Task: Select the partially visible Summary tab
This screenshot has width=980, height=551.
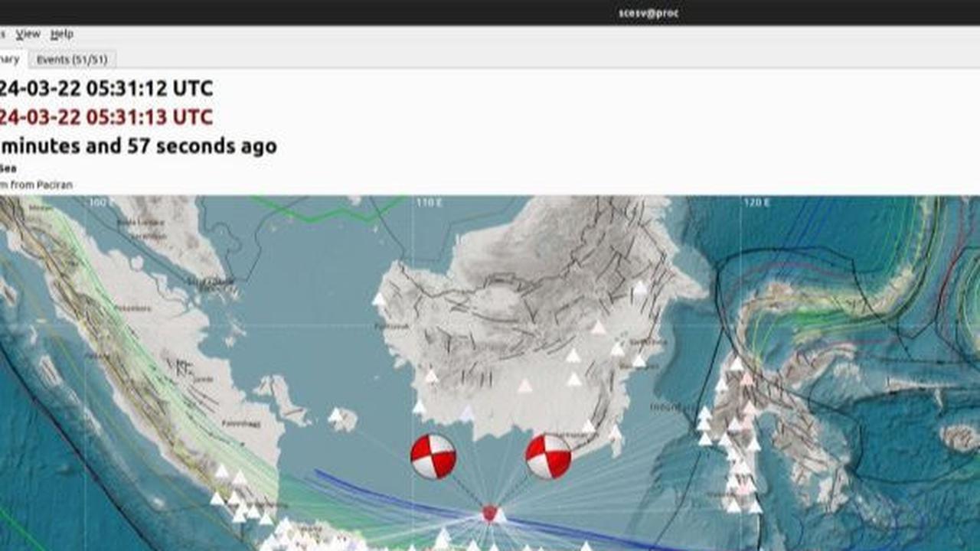Action: pos(11,60)
